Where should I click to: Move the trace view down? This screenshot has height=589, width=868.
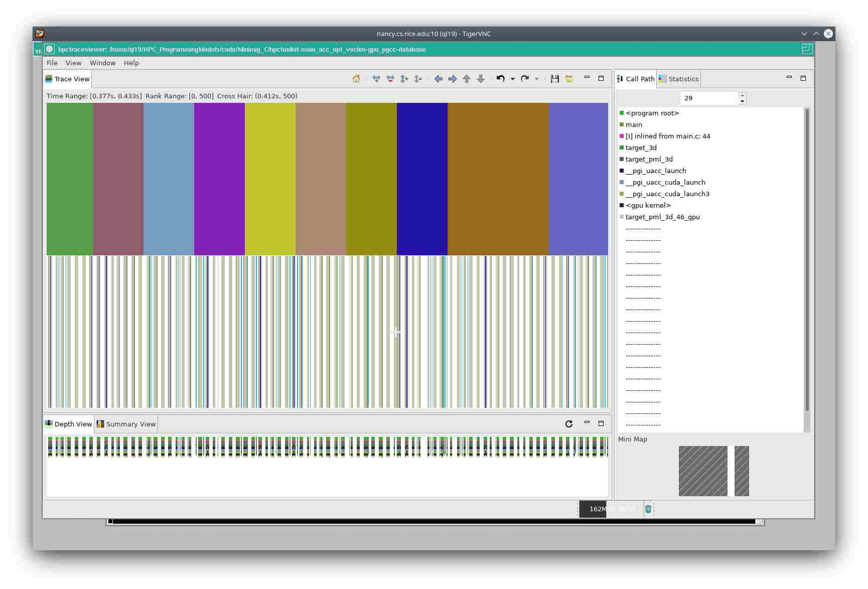481,79
